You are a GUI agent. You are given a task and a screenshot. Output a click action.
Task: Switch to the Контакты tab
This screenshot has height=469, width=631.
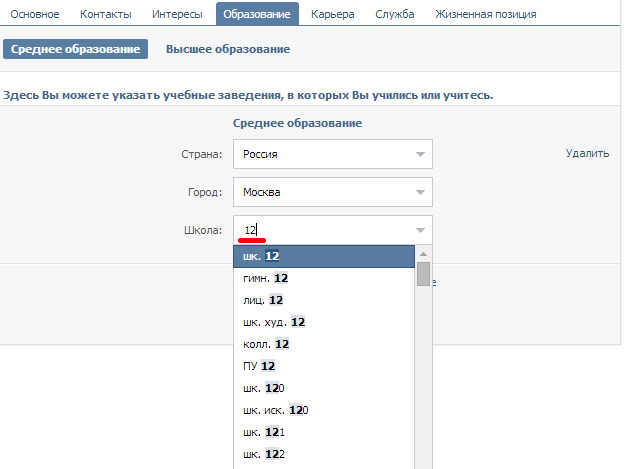105,14
